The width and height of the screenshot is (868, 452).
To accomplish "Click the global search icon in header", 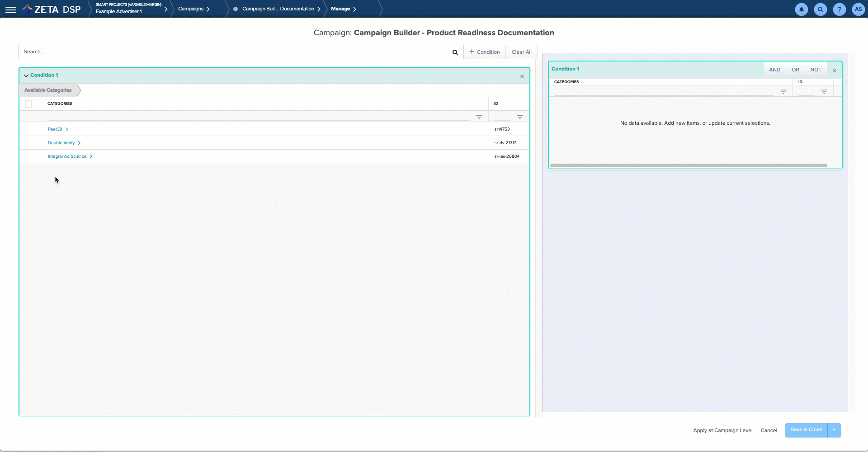I will pos(820,9).
